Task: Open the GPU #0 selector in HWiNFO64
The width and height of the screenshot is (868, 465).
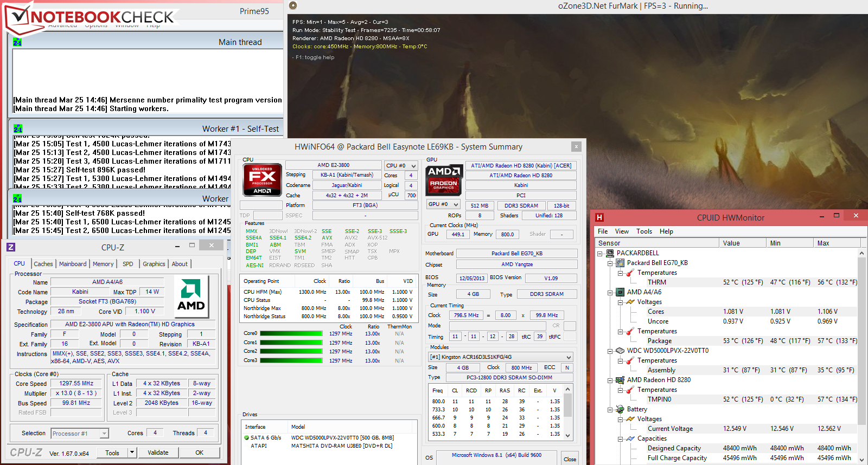Action: click(443, 204)
